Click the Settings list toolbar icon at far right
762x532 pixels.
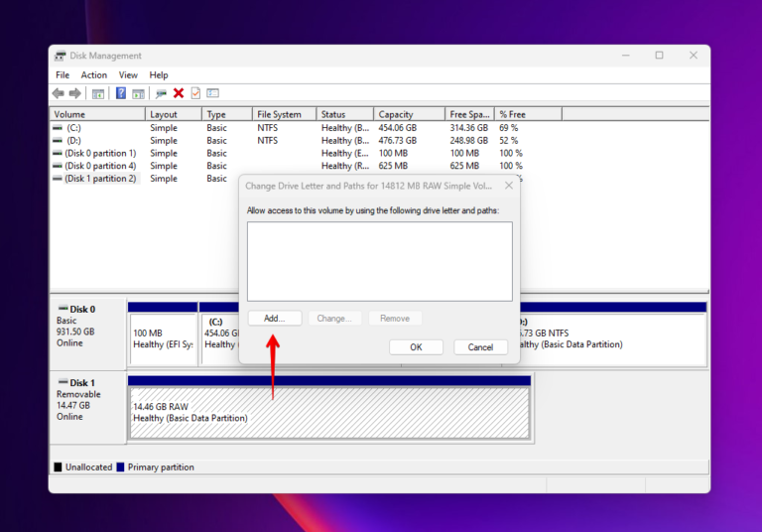(212, 93)
